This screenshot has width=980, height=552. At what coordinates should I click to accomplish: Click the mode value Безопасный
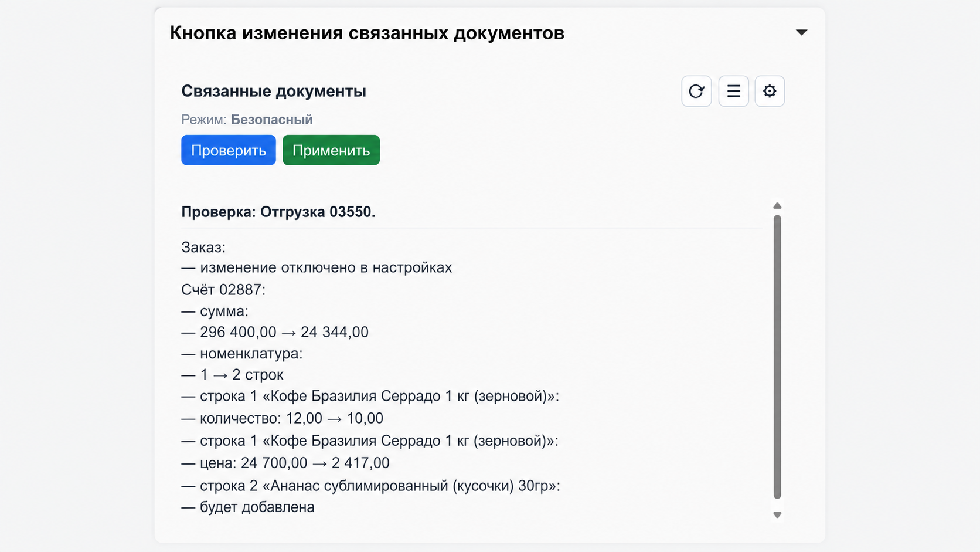(271, 120)
